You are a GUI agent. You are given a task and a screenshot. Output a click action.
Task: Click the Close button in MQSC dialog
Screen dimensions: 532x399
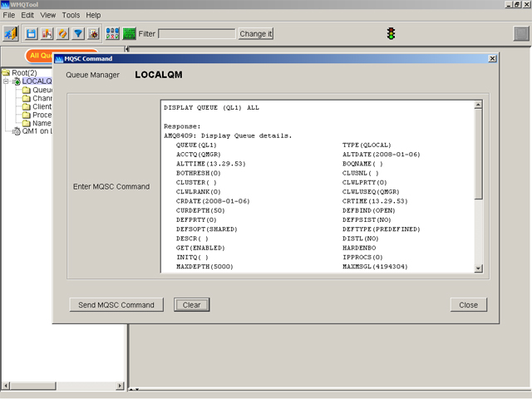[x=469, y=305]
